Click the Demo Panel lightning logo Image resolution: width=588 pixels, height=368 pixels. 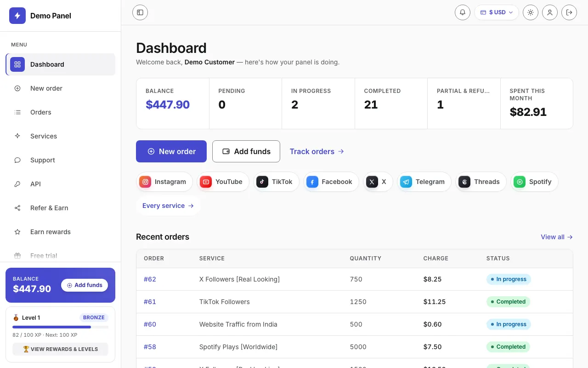(x=17, y=16)
